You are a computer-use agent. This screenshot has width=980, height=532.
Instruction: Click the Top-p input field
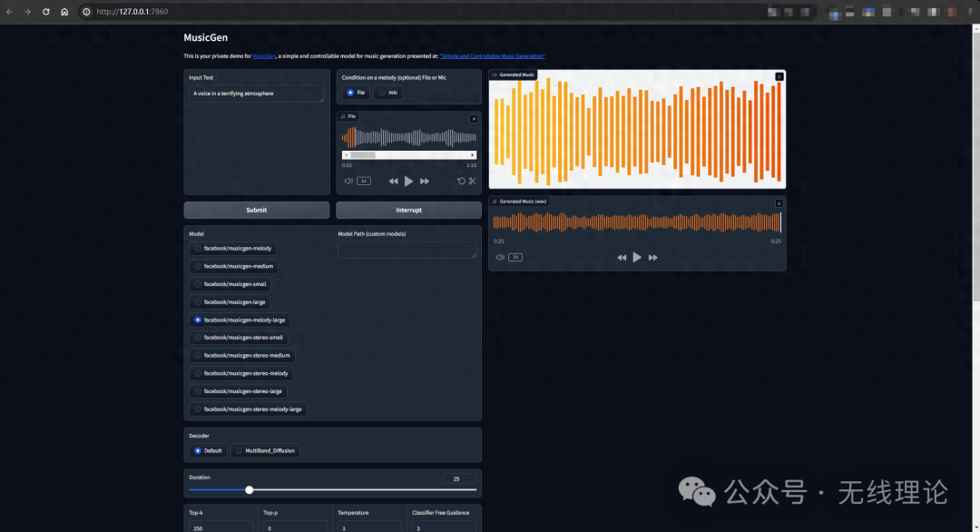click(295, 528)
